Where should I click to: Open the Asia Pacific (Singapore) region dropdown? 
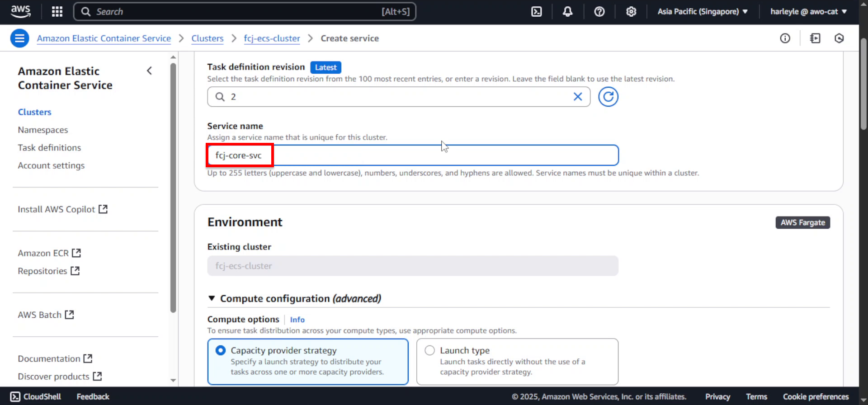pyautogui.click(x=703, y=12)
